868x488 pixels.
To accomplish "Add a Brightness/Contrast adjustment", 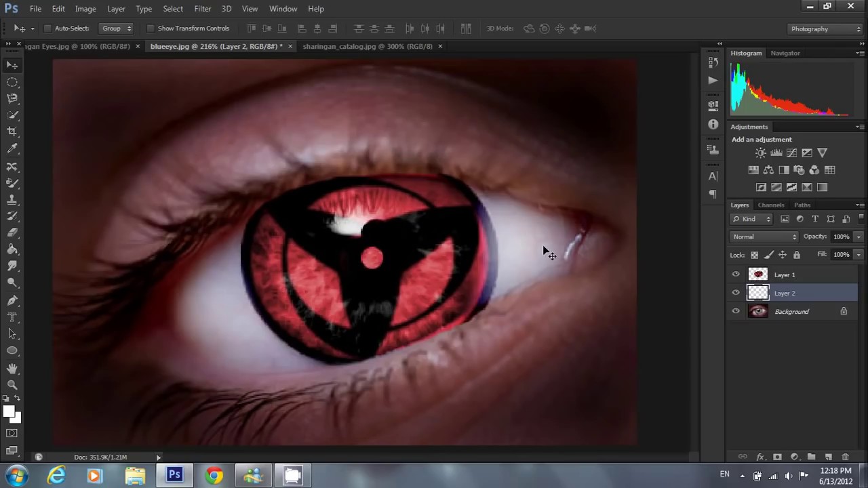I will (x=761, y=153).
